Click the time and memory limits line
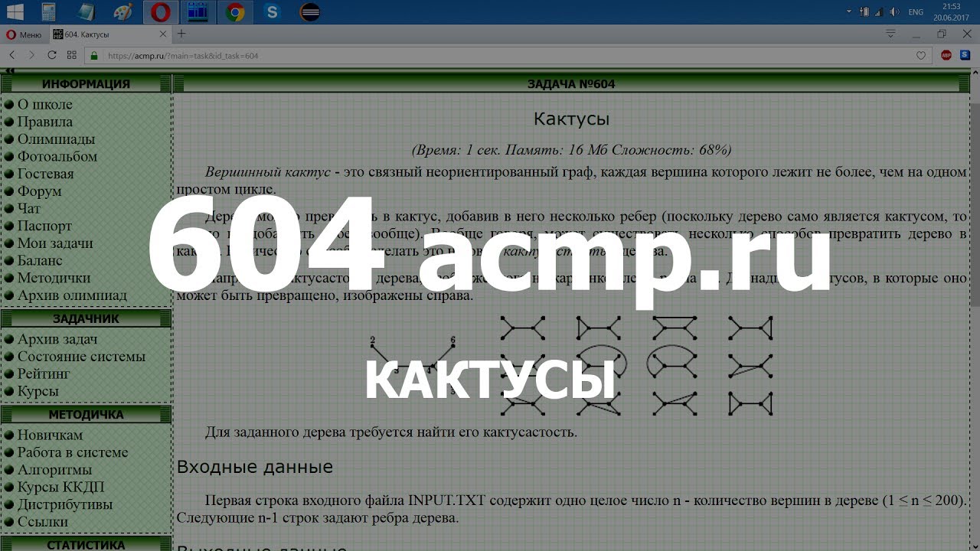This screenshot has height=551, width=980. point(571,150)
